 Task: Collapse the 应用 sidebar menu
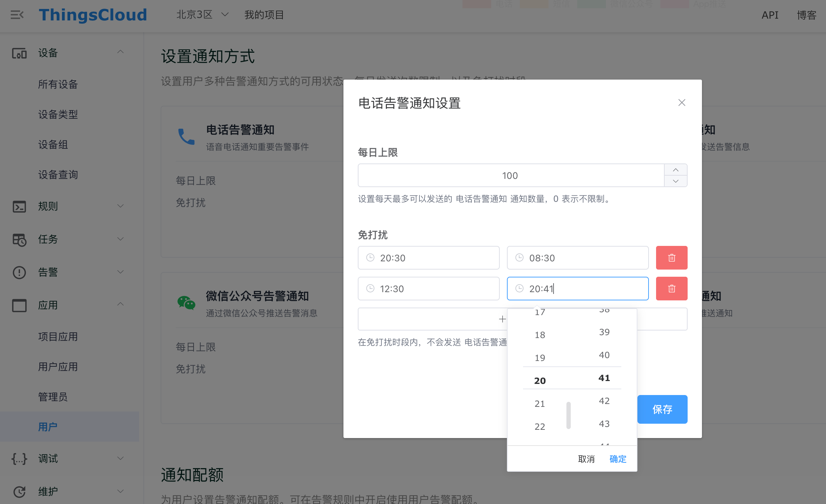[120, 305]
